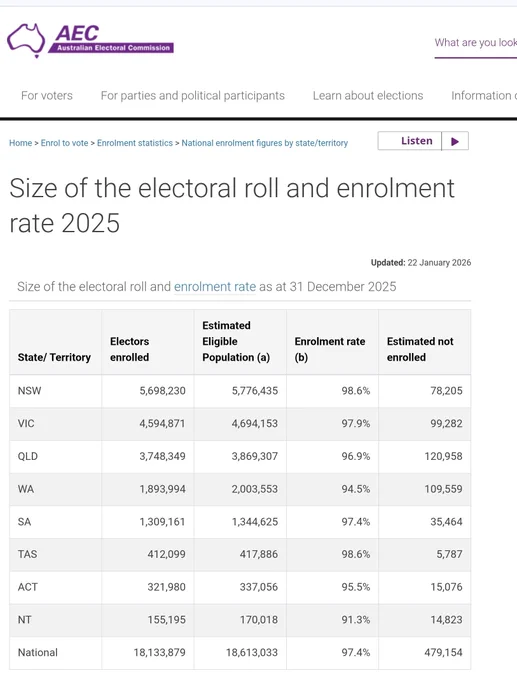Click the Estimated not enrolled column header
This screenshot has height=680, width=517.
click(x=420, y=349)
